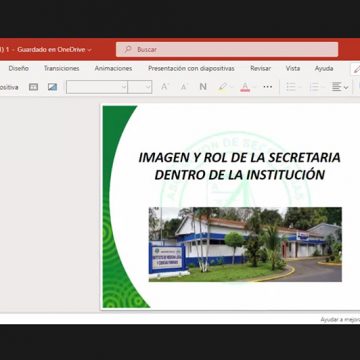Click the picture background format icon

[x=52, y=87]
